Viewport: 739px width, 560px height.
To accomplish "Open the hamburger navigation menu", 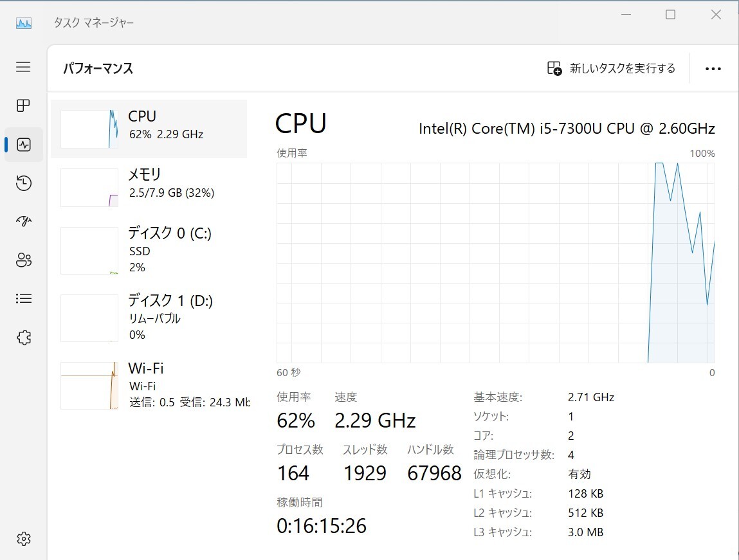I will [23, 67].
